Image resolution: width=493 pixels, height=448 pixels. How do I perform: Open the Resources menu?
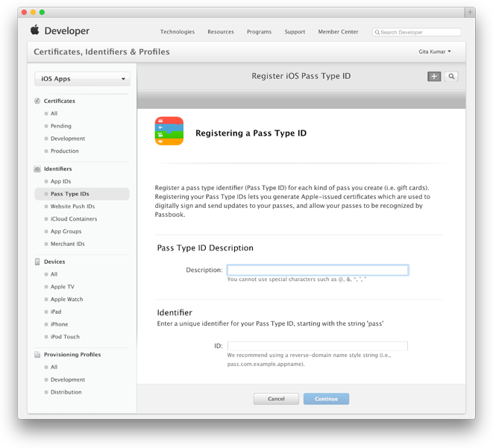pyautogui.click(x=221, y=32)
